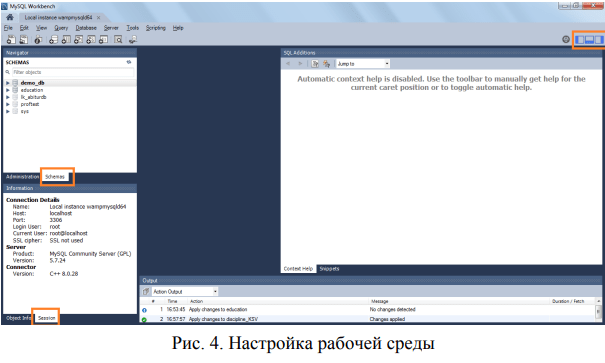Screen dimensions: 605x363
Task: Switch to the Administration tab
Action: click(x=22, y=177)
